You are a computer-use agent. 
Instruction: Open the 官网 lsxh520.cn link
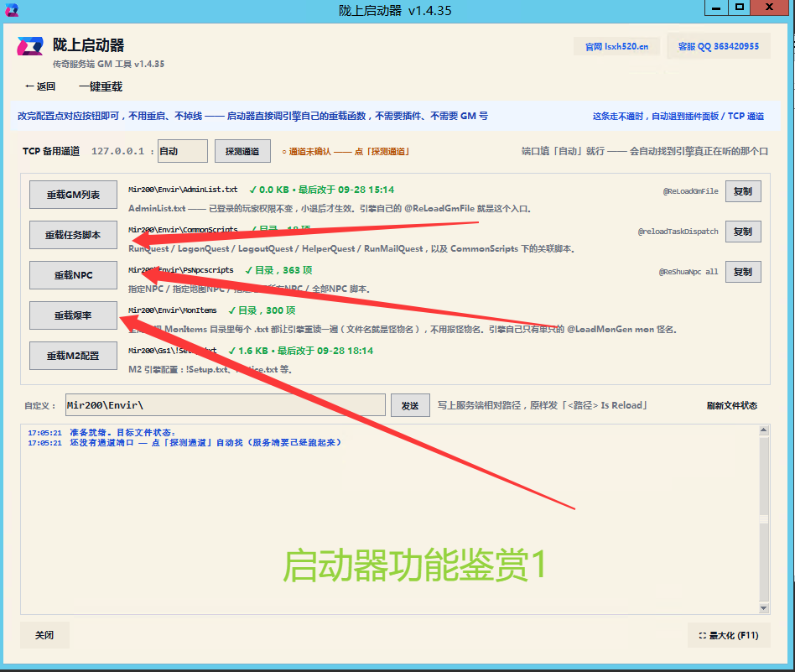tap(616, 47)
